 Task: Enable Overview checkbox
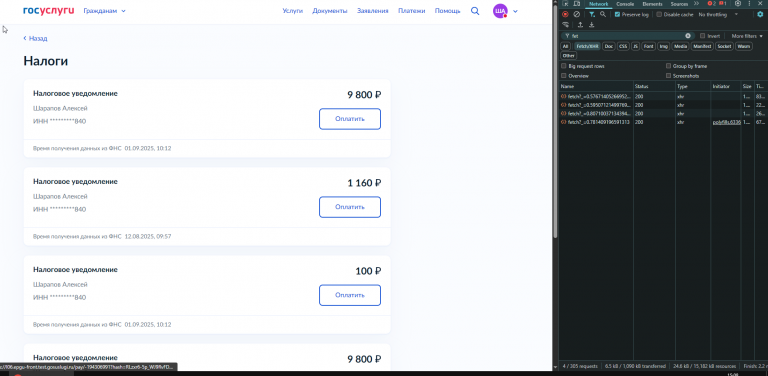[x=564, y=76]
